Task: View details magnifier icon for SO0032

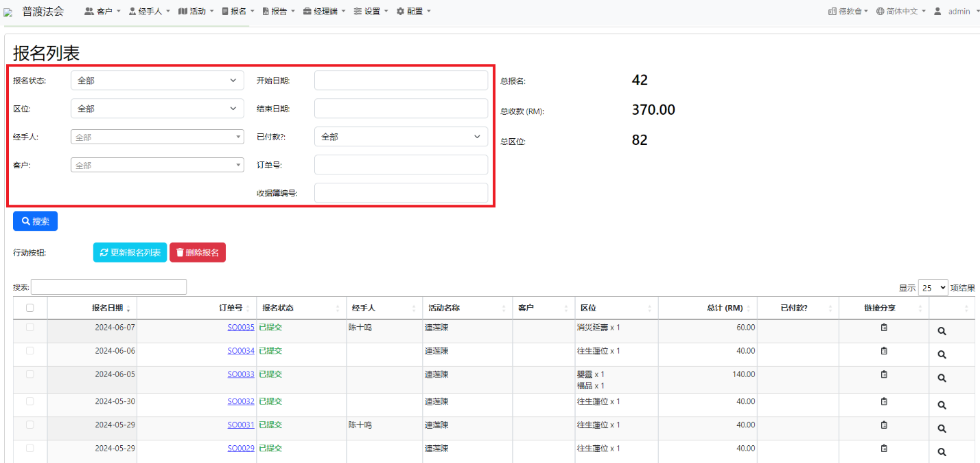Action: point(942,405)
